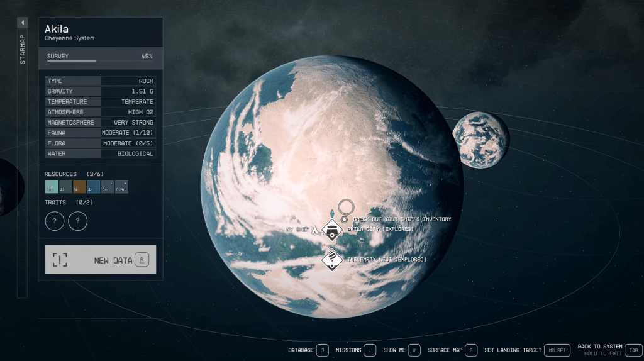Viewport: 644px width, 361px height.
Task: Open Surface Map from bottom bar
Action: (x=445, y=350)
